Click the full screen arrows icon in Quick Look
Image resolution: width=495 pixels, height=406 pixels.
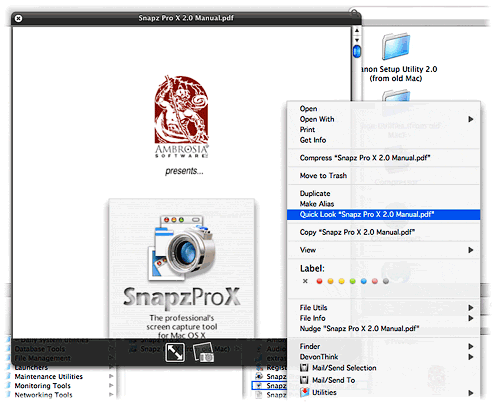175,352
